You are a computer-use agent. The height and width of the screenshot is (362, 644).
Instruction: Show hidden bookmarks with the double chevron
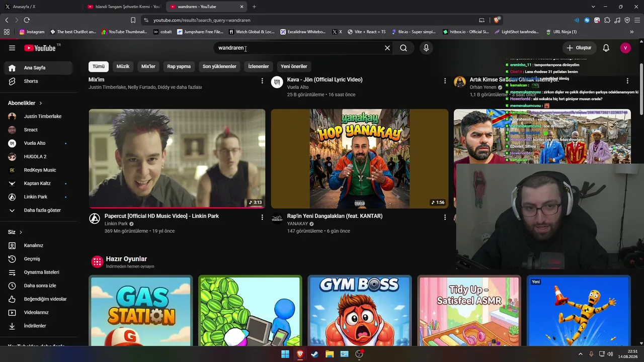tap(632, 32)
